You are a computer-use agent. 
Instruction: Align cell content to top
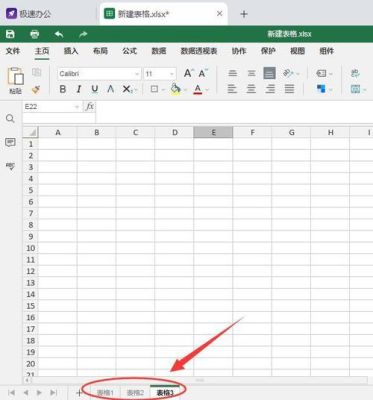(x=233, y=73)
